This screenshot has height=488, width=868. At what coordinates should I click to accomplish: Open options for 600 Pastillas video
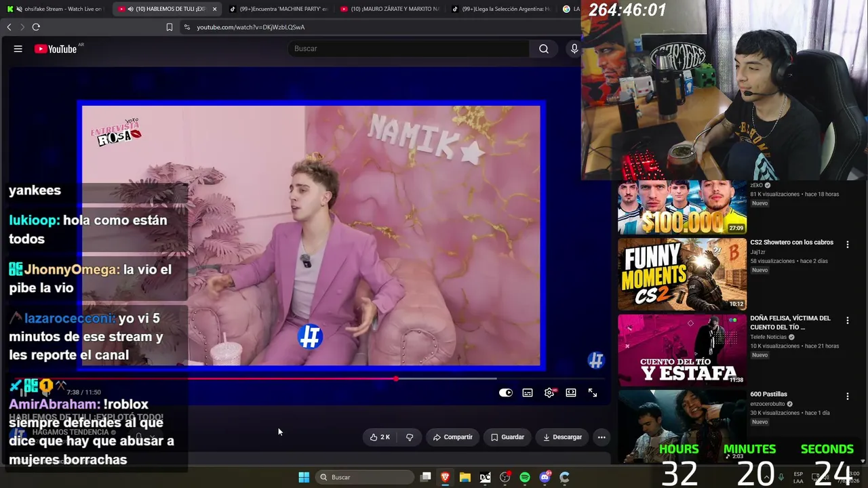847,396
